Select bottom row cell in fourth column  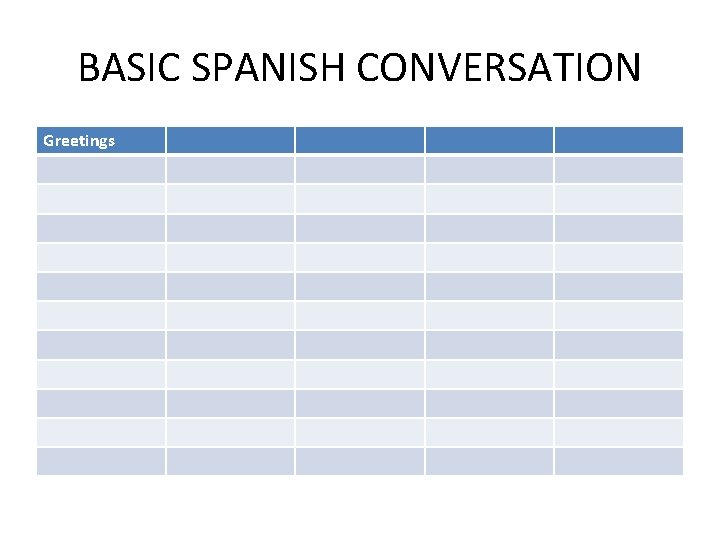(x=489, y=461)
